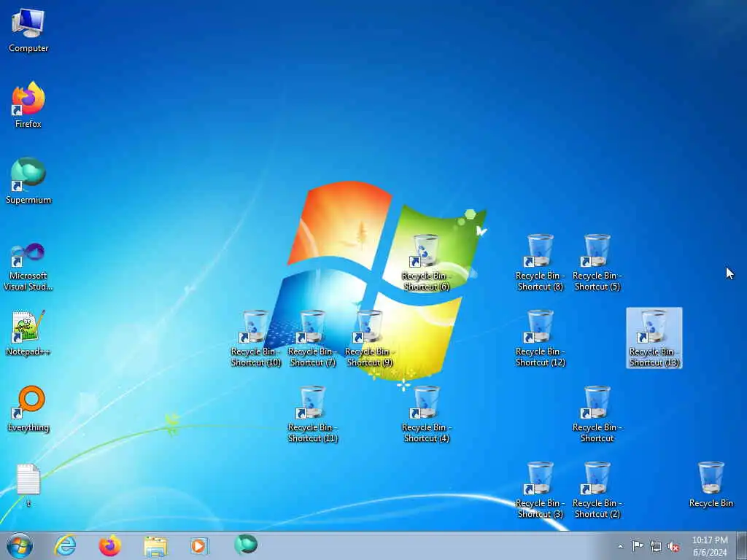Viewport: 747px width, 560px height.
Task: Select the Recycle Bin - Shortcut (4) icon
Action: point(426,414)
